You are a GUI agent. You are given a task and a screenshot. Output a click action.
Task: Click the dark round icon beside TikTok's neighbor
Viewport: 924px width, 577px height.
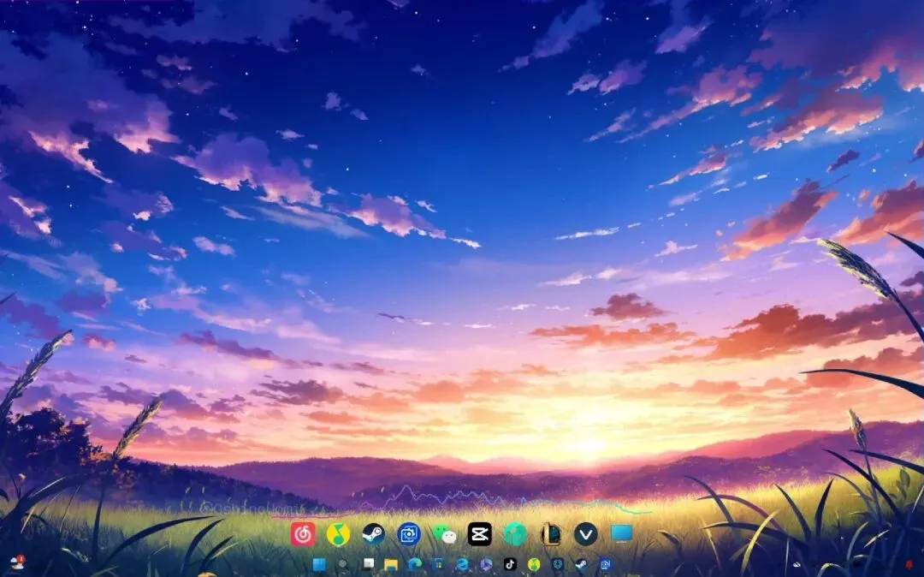(x=558, y=565)
